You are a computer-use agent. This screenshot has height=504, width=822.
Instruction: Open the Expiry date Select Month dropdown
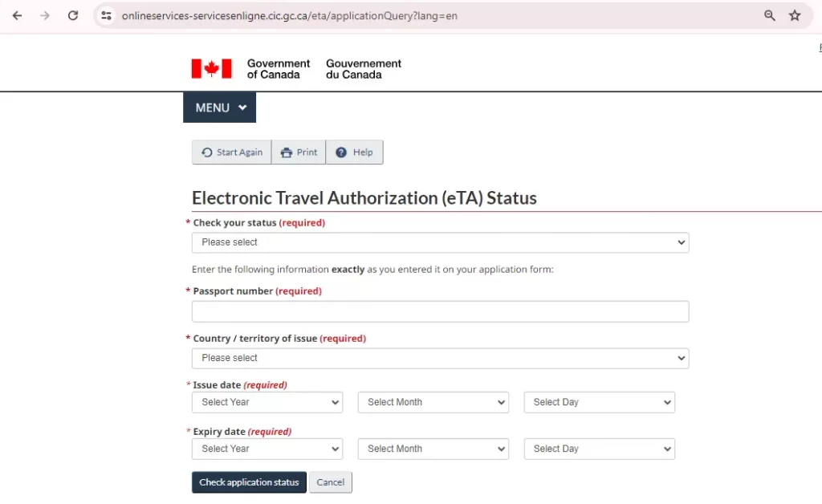coord(433,449)
